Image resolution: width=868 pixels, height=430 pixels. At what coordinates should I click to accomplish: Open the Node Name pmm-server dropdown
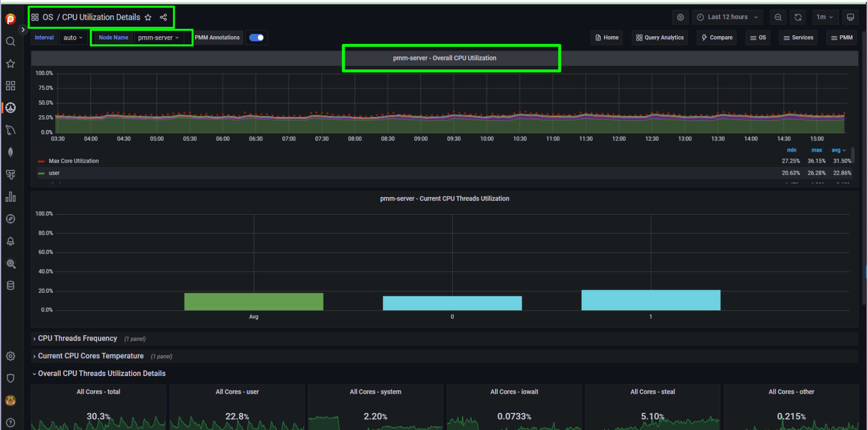[159, 38]
